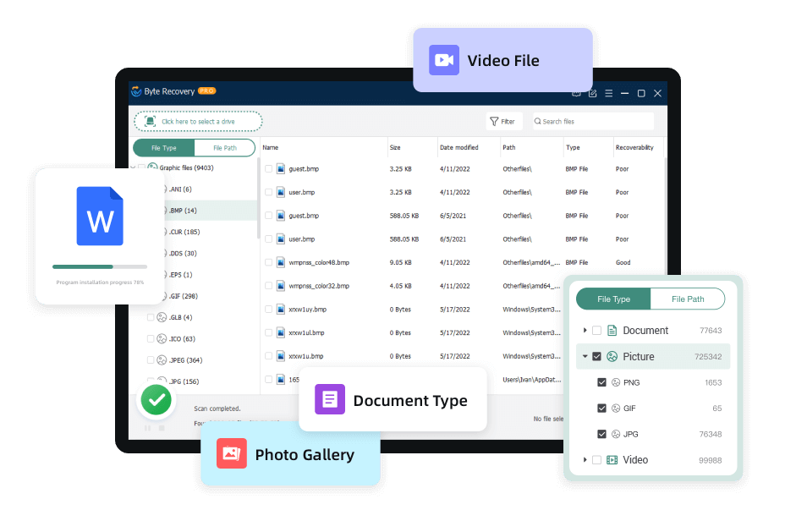Click into the Search files field
Image resolution: width=796 pixels, height=532 pixels.
[x=593, y=121]
